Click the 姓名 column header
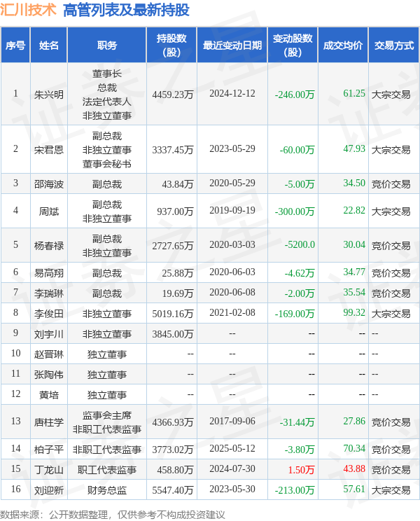Image resolution: width=420 pixels, height=521 pixels. (49, 46)
